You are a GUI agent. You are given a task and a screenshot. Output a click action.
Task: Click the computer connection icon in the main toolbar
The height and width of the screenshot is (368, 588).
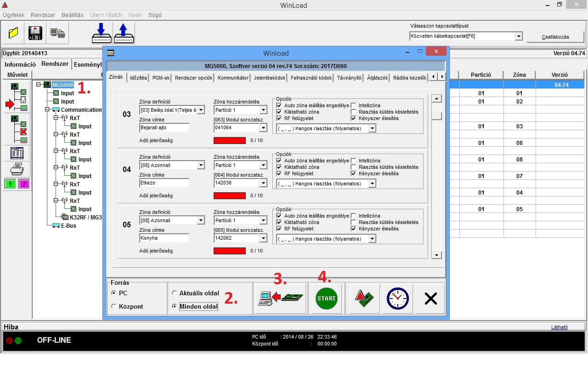[x=57, y=33]
